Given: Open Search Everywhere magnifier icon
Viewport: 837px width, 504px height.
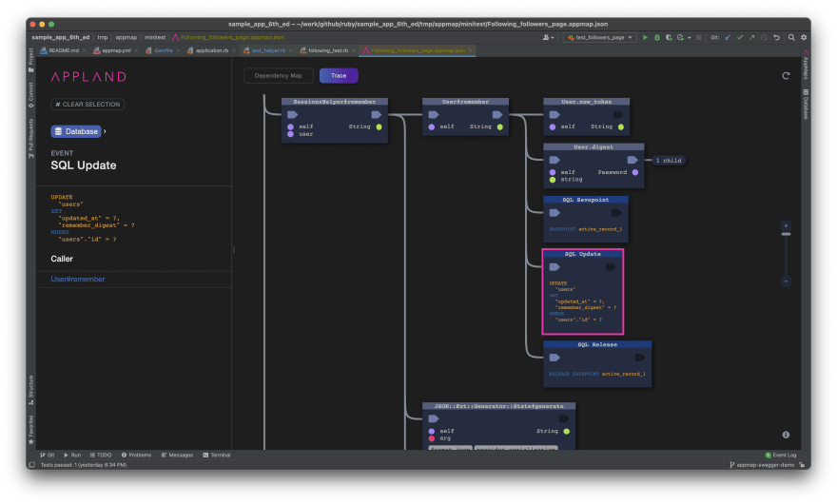Looking at the screenshot, I should 791,37.
